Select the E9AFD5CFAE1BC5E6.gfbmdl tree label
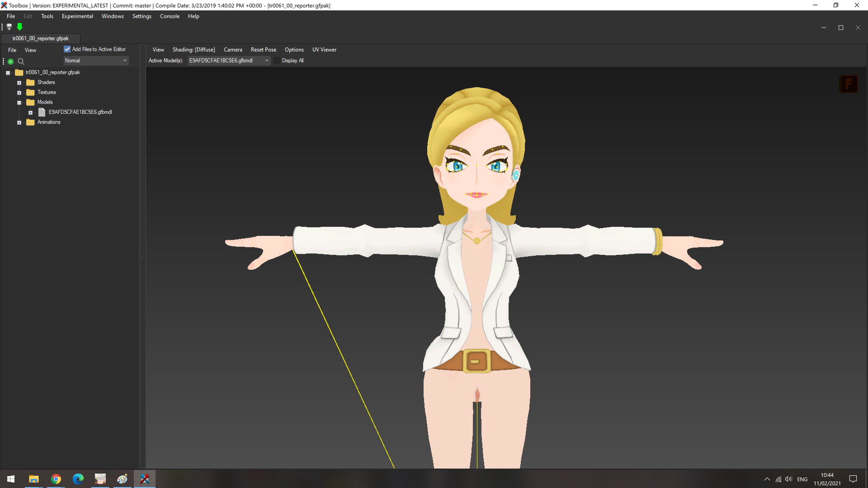Viewport: 868px width, 488px height. tap(80, 112)
